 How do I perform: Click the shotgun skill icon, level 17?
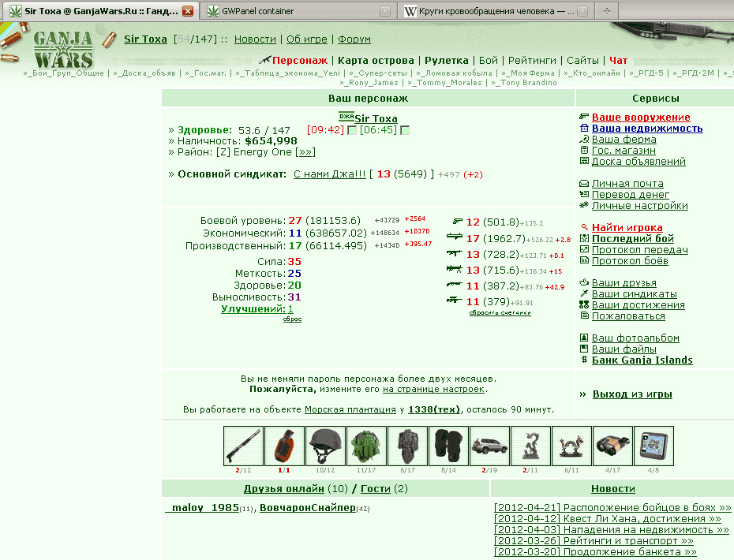pyautogui.click(x=455, y=237)
